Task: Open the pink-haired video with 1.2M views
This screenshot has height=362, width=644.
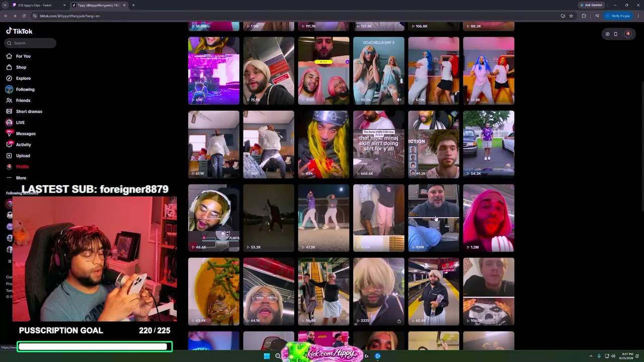Action: (x=489, y=218)
